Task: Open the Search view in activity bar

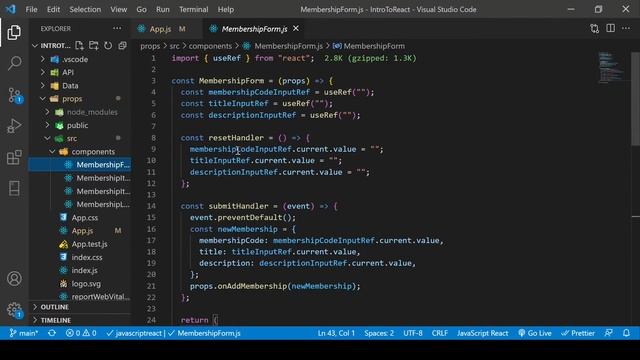Action: click(x=14, y=63)
